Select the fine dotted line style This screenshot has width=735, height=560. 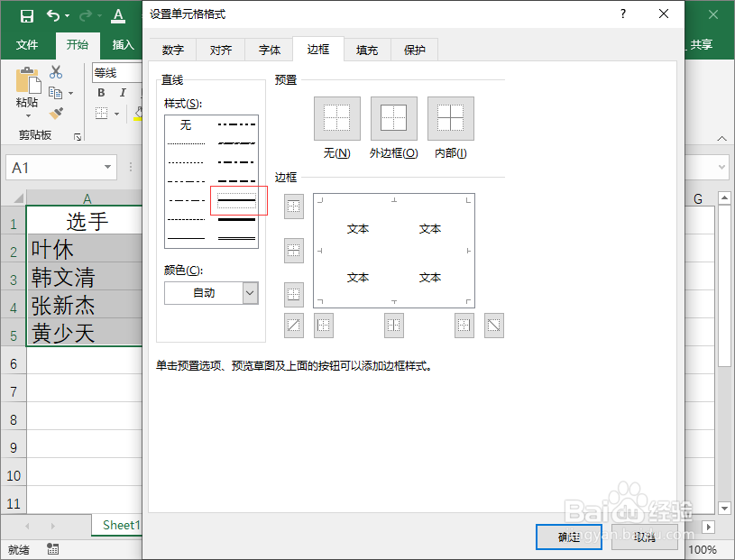186,143
